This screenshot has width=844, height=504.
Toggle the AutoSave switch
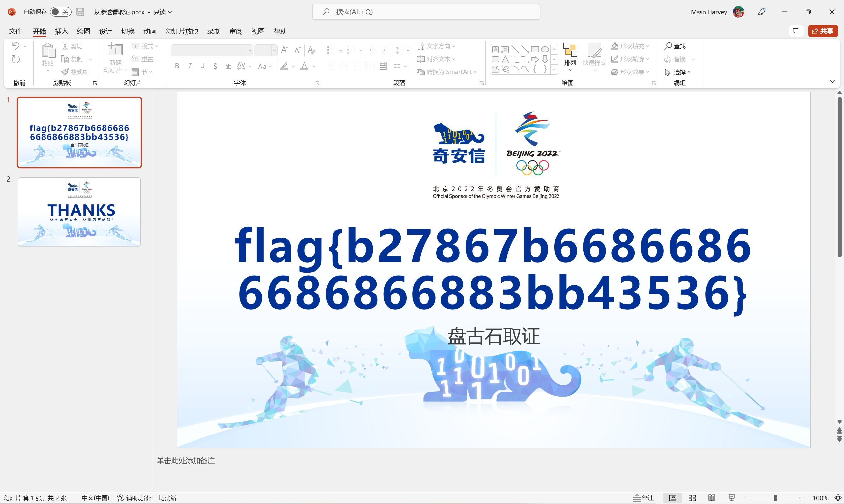coord(61,12)
